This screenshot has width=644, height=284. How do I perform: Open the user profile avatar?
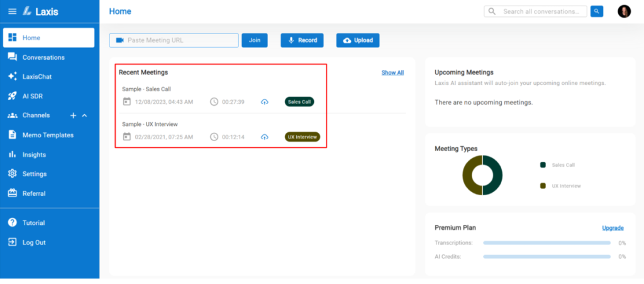pyautogui.click(x=624, y=11)
